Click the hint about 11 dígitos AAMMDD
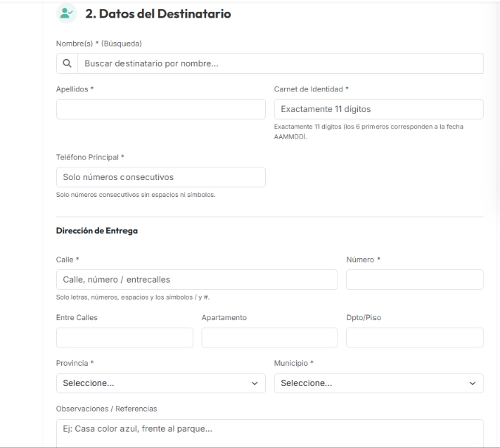This screenshot has width=500, height=448. click(368, 132)
